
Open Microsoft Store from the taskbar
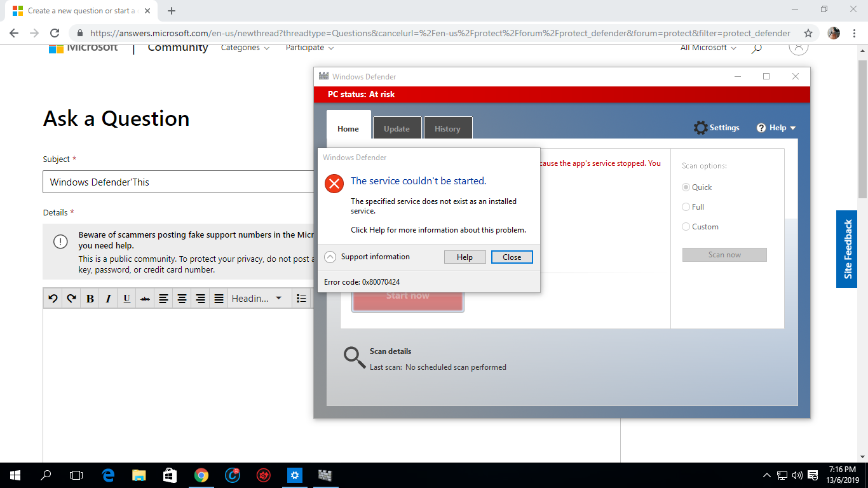[170, 475]
